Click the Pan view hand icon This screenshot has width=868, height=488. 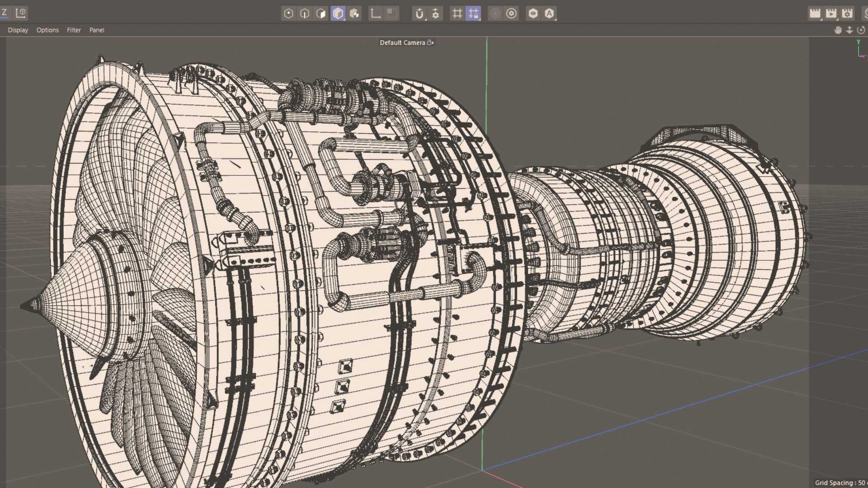click(x=838, y=30)
